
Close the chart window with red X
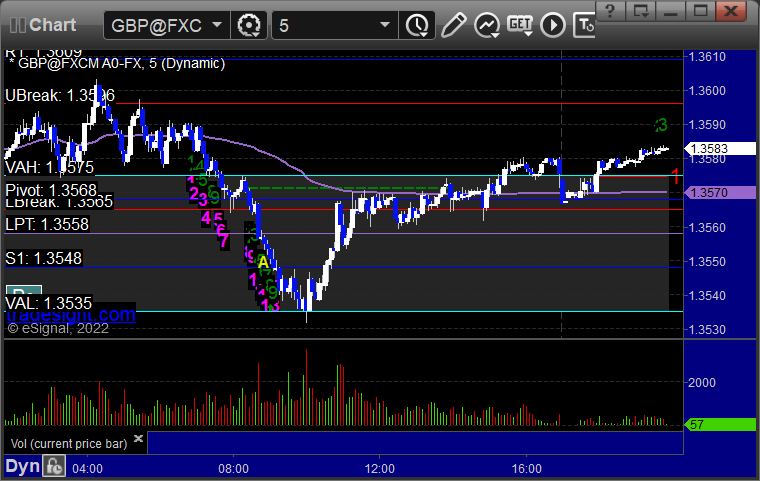[x=731, y=11]
